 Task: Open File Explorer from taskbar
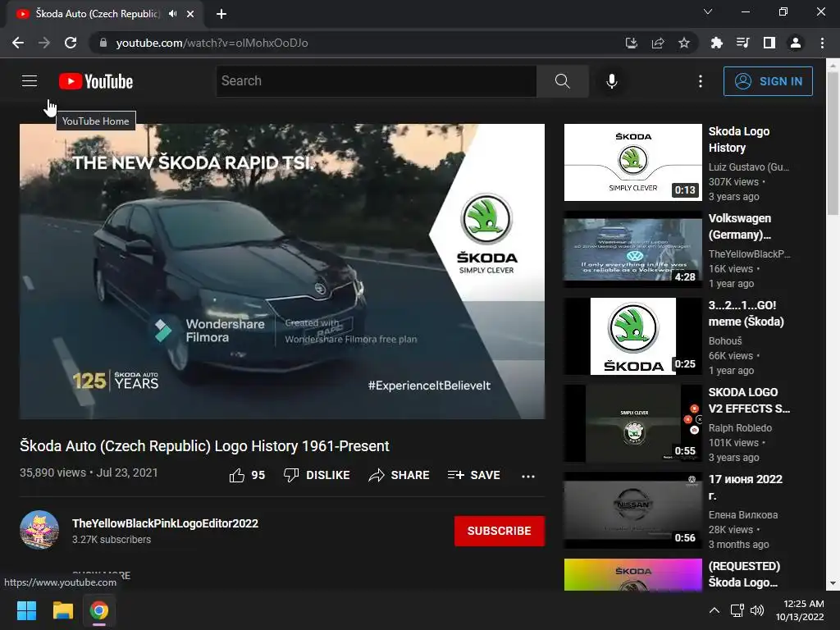coord(62,610)
